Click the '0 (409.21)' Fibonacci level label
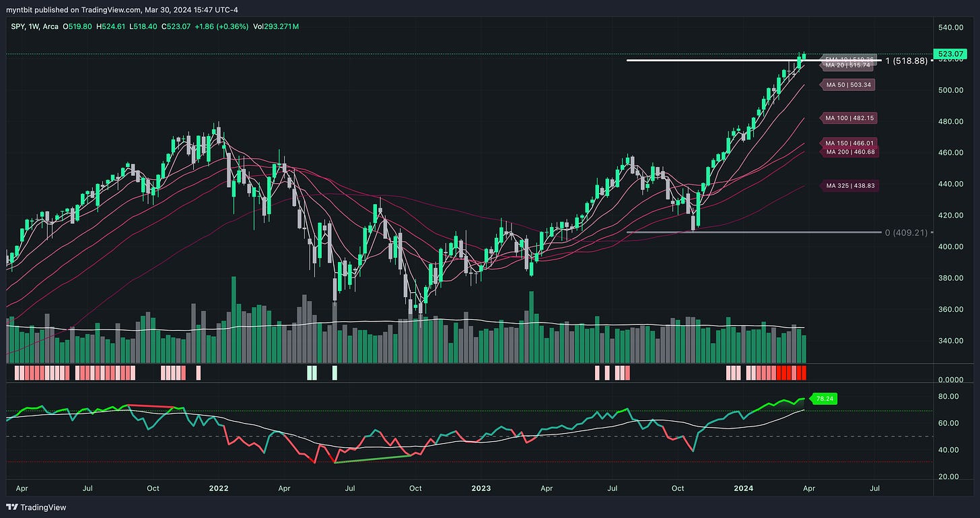Screen dimensions: 980x518 [x=906, y=232]
